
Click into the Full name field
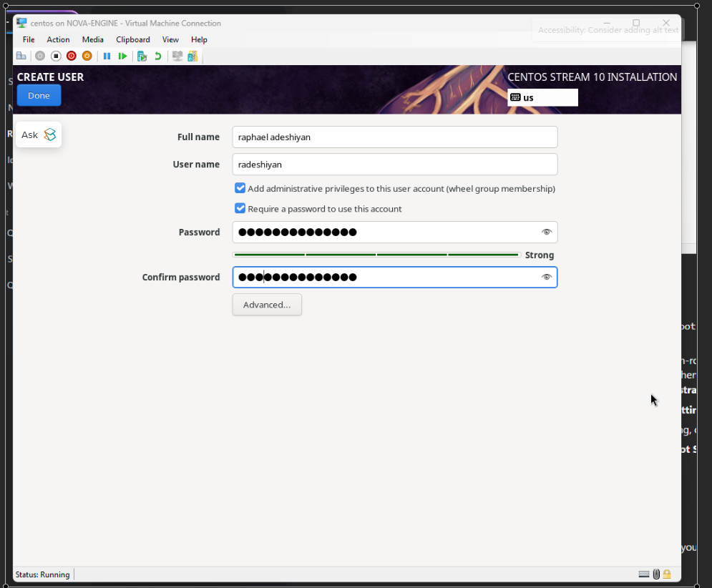(x=394, y=137)
